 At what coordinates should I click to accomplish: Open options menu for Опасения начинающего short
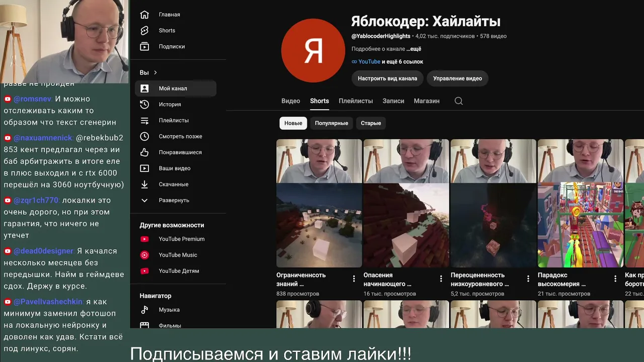click(x=441, y=279)
